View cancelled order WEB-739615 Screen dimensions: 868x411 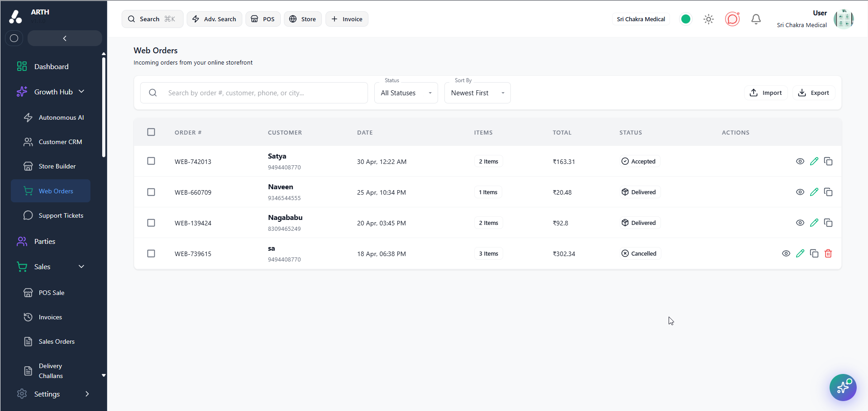tap(786, 253)
